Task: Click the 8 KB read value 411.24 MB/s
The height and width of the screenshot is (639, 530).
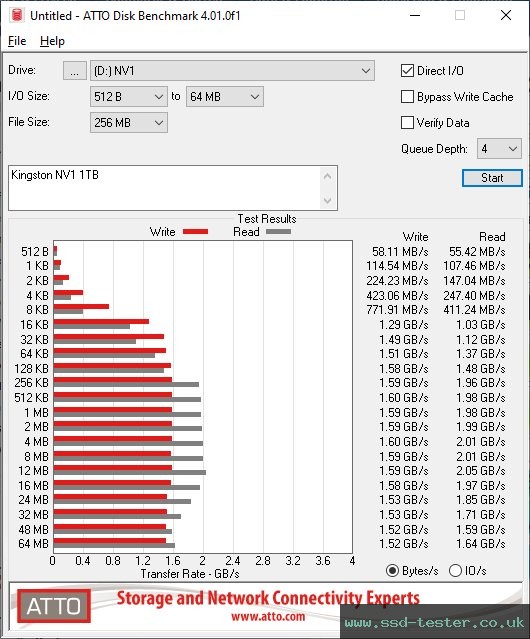Action: pos(474,310)
